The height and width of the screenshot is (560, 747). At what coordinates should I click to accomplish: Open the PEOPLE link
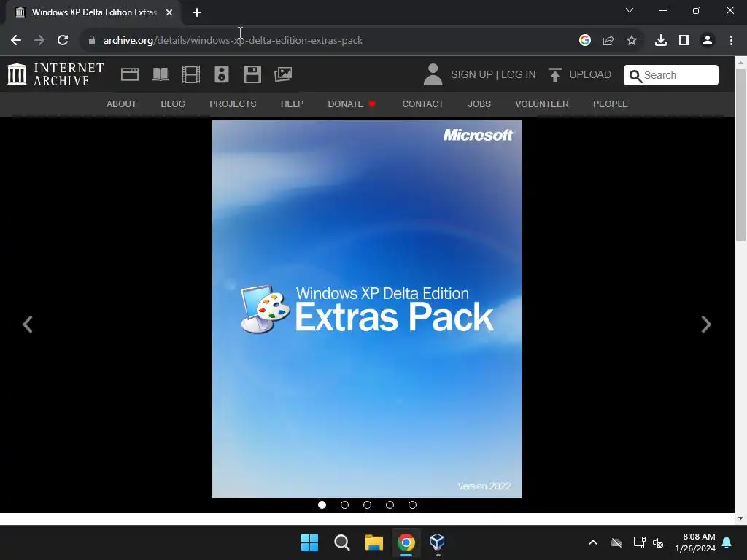pos(611,104)
